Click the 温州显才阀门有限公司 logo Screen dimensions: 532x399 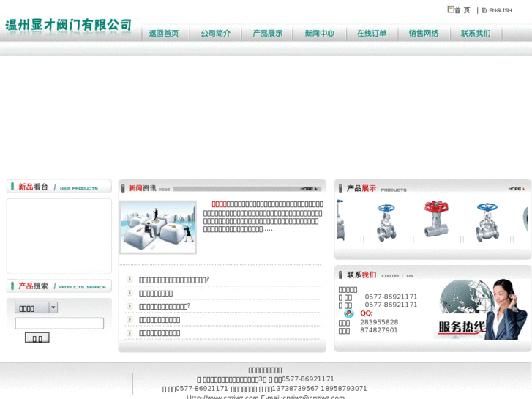point(68,25)
